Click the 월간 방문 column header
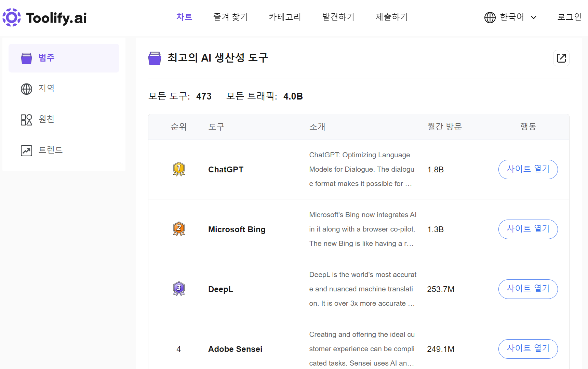588x369 pixels. tap(444, 127)
